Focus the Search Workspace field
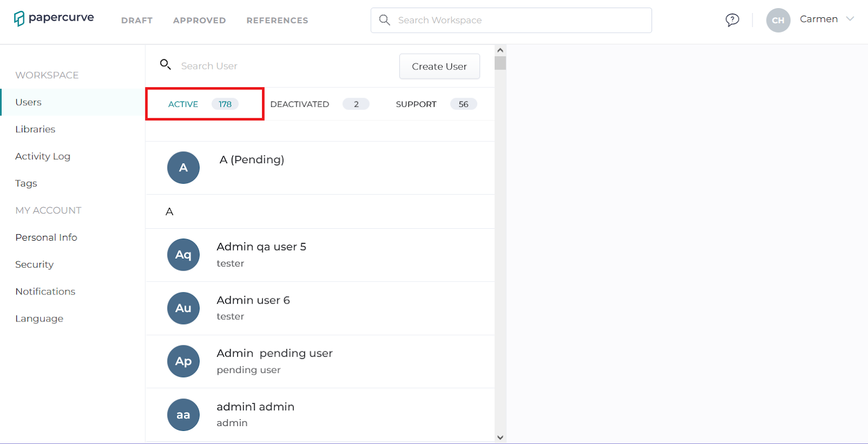The width and height of the screenshot is (868, 444). click(x=511, y=20)
